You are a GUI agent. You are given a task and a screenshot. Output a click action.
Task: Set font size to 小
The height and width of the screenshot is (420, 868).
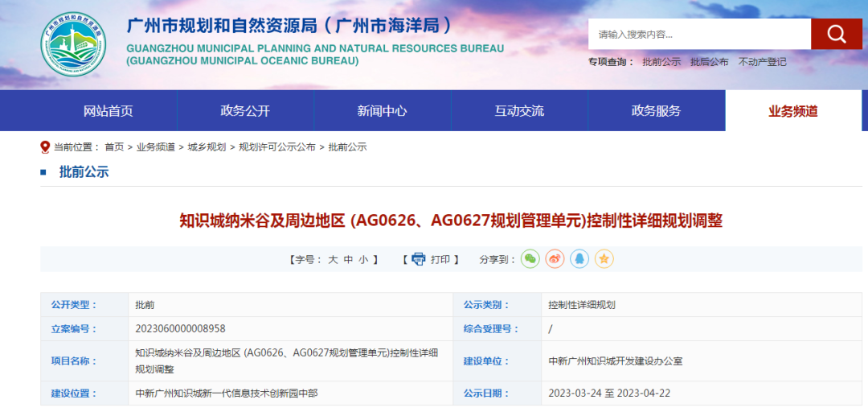pyautogui.click(x=362, y=259)
